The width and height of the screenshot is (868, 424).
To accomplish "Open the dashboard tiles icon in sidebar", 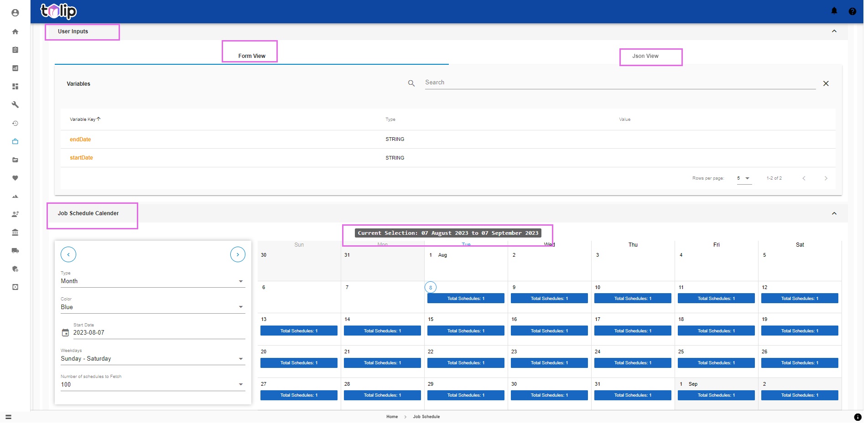I will [15, 86].
